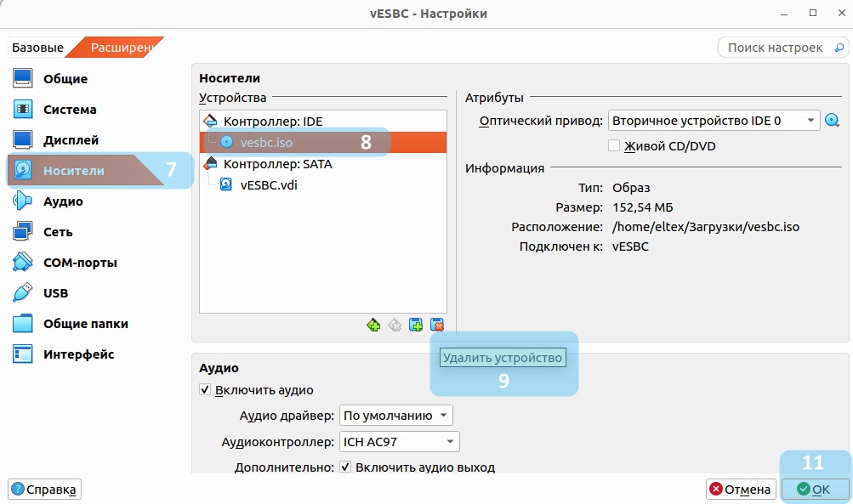This screenshot has height=504, width=853.
Task: Open the Оптический привод dropdown
Action: tap(714, 121)
